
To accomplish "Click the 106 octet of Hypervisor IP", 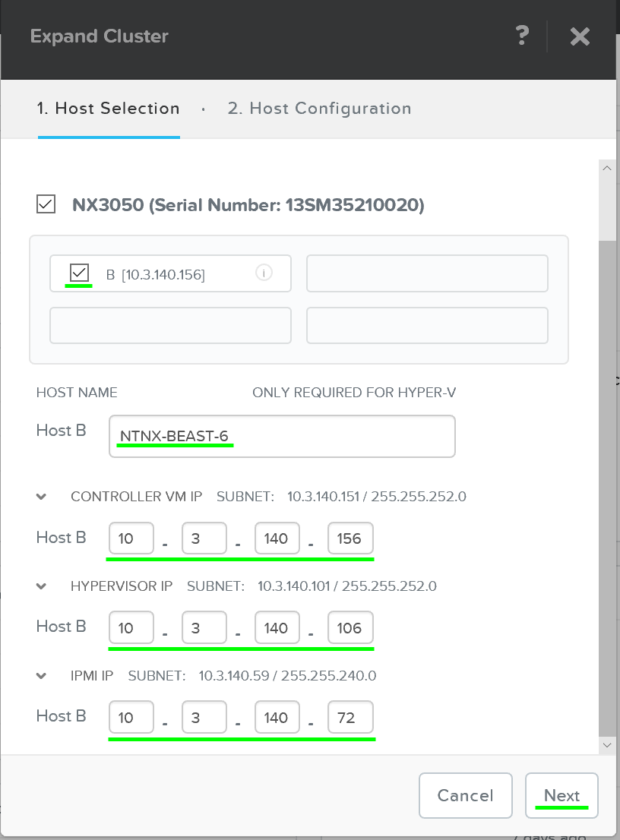I will pyautogui.click(x=350, y=627).
